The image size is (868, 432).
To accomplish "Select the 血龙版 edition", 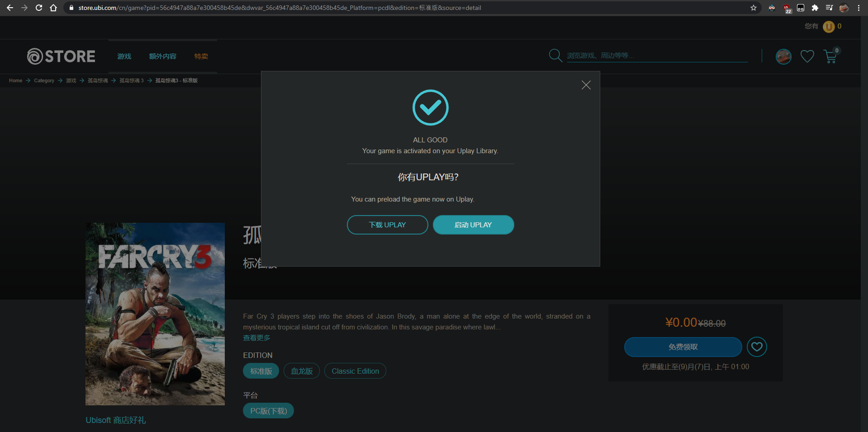I will 302,371.
